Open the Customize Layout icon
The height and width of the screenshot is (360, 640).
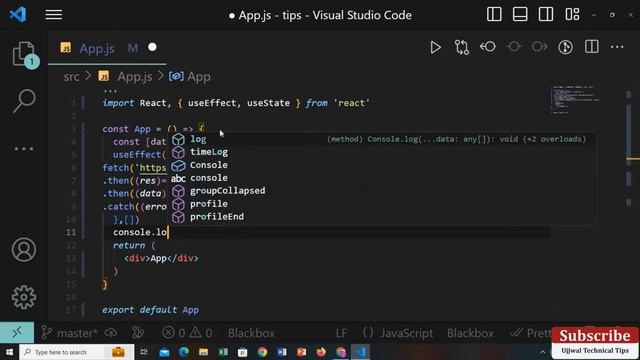(x=572, y=15)
